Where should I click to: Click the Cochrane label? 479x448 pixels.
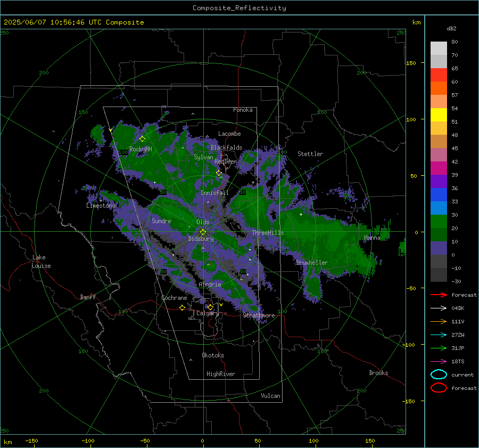174,298
